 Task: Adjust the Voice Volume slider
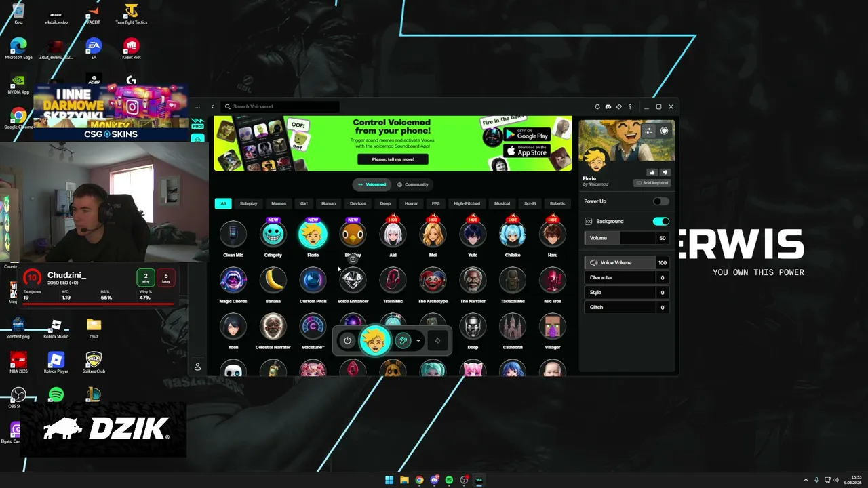click(627, 262)
